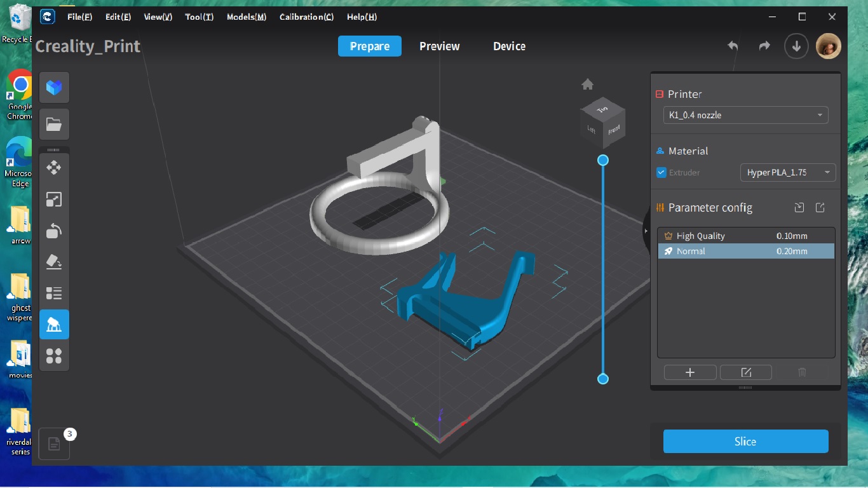Expand the grid icon at bottom of toolbar
This screenshot has width=868, height=488.
[54, 355]
